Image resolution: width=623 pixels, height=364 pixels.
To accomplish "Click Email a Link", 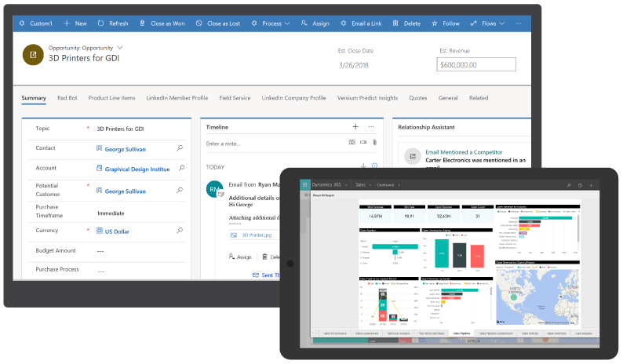I will [x=361, y=24].
